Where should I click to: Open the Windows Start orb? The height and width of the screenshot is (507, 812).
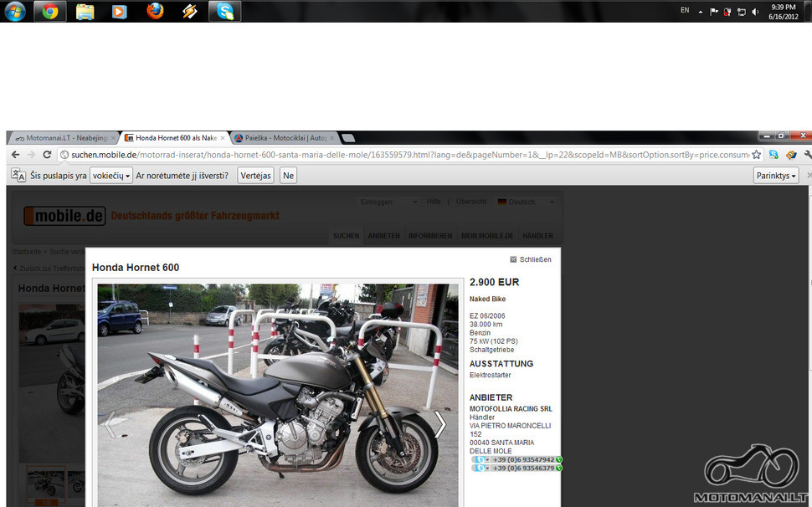click(x=14, y=11)
